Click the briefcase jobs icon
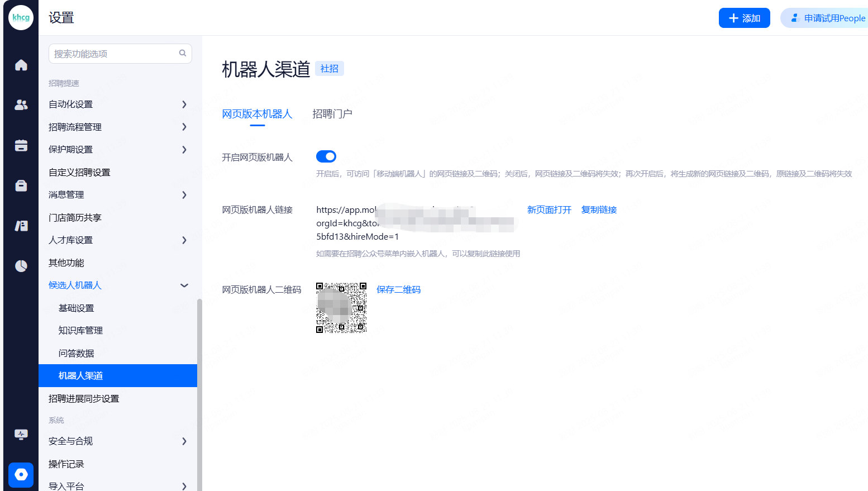This screenshot has width=868, height=491. coord(21,185)
